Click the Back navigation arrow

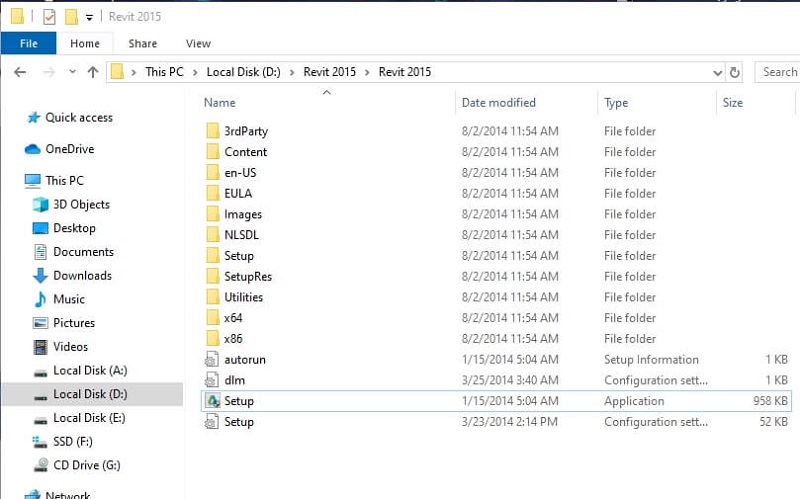point(20,72)
